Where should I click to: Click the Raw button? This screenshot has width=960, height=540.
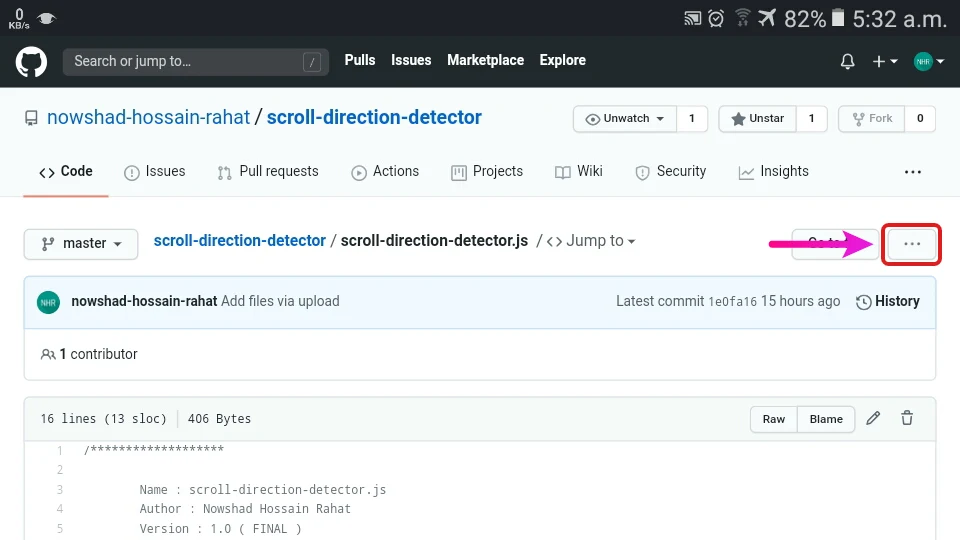tap(774, 419)
